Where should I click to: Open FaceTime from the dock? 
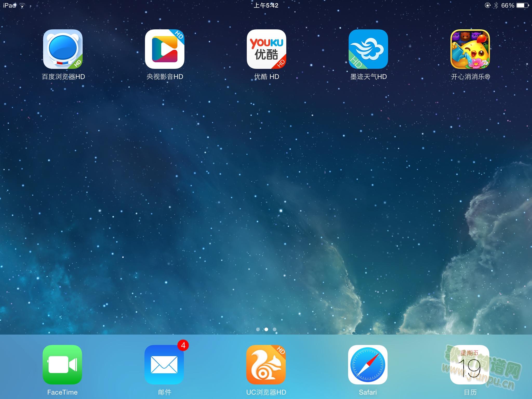[x=62, y=364]
